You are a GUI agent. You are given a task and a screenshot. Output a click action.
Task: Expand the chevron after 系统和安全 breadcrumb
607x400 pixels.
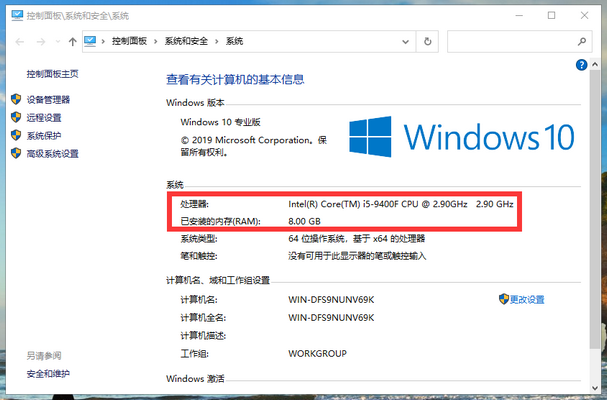click(217, 41)
